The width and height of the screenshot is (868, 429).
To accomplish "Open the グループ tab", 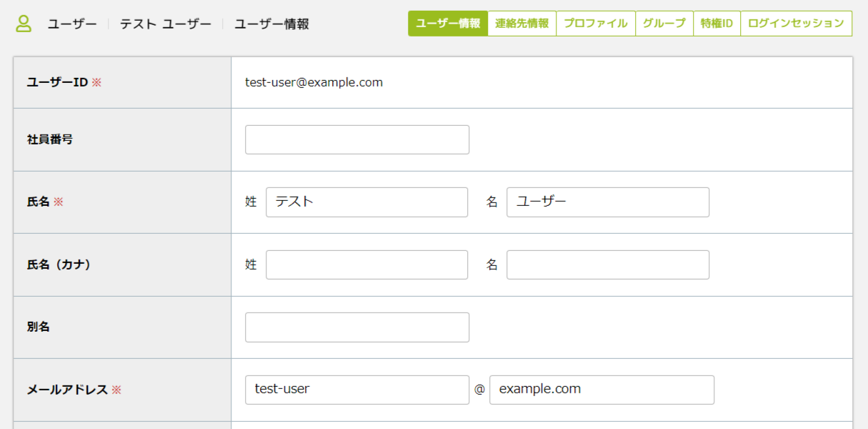I will (x=664, y=23).
